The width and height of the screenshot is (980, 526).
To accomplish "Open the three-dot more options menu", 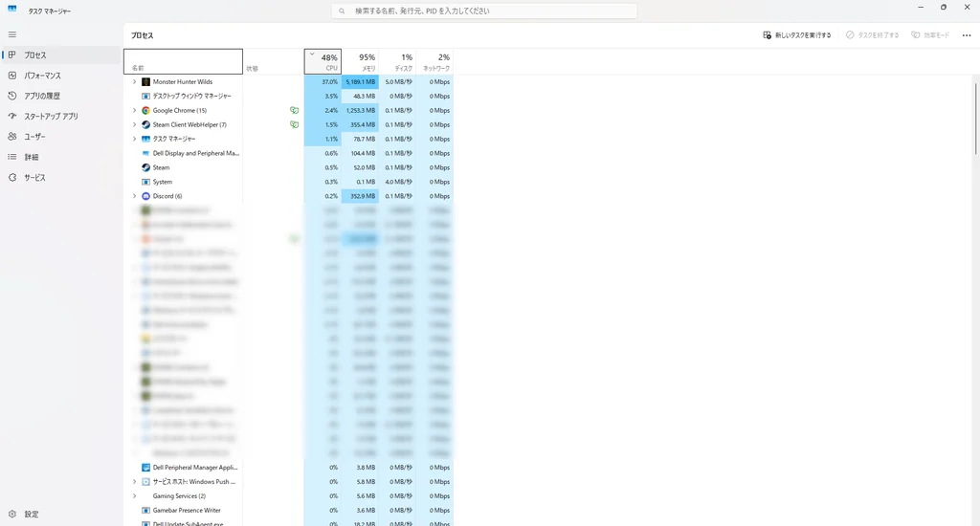I will click(x=967, y=35).
